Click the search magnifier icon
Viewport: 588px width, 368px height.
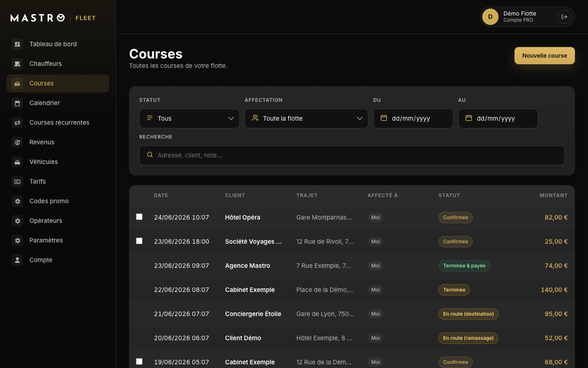click(150, 155)
